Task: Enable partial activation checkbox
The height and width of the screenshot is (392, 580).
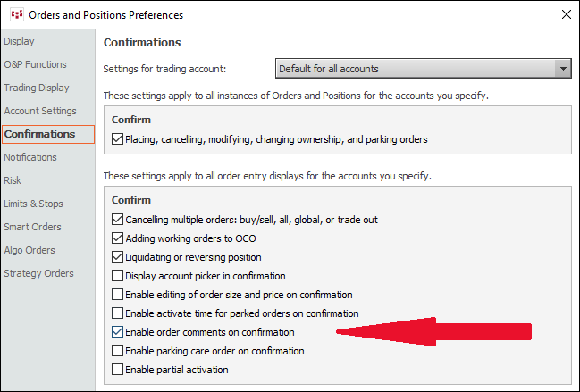Action: pyautogui.click(x=118, y=370)
